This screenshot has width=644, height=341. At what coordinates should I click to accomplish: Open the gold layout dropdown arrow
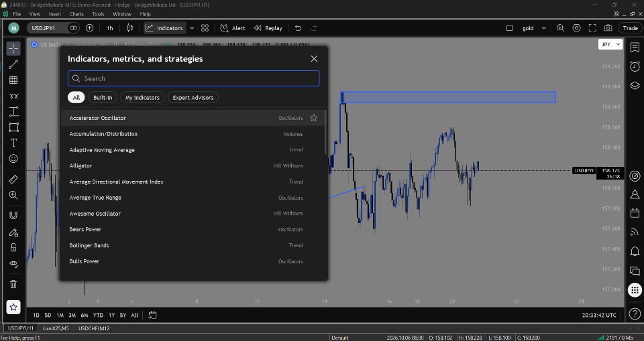[544, 28]
